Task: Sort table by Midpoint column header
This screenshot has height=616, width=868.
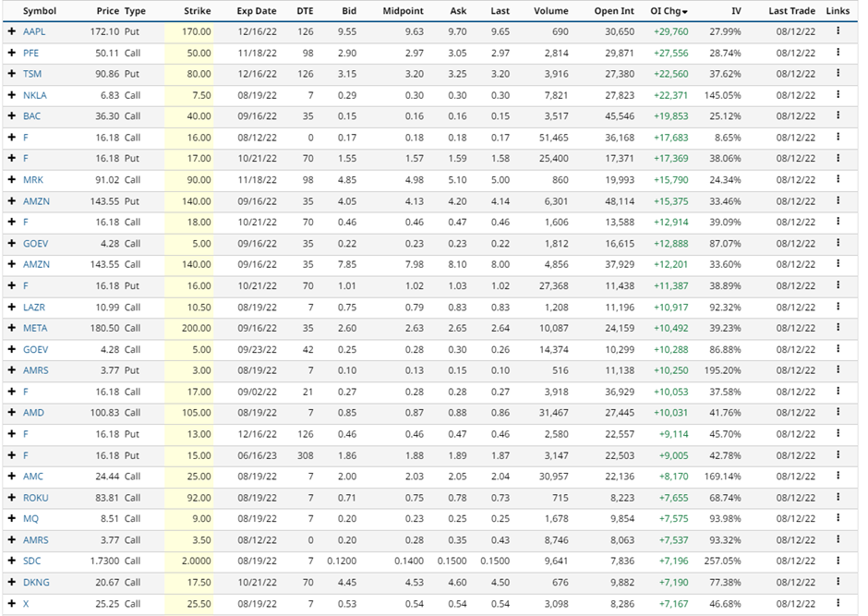Action: point(403,11)
